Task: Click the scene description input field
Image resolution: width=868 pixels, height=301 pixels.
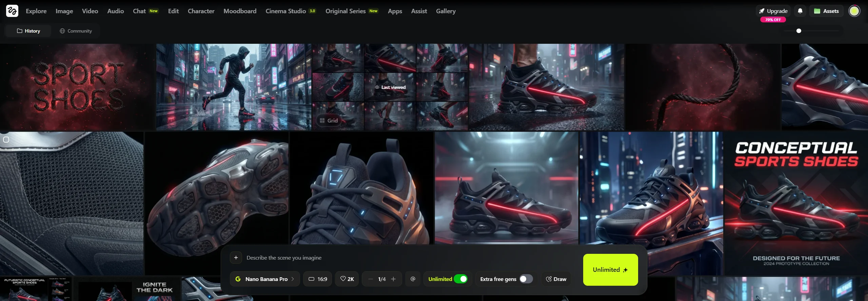Action: click(x=407, y=258)
